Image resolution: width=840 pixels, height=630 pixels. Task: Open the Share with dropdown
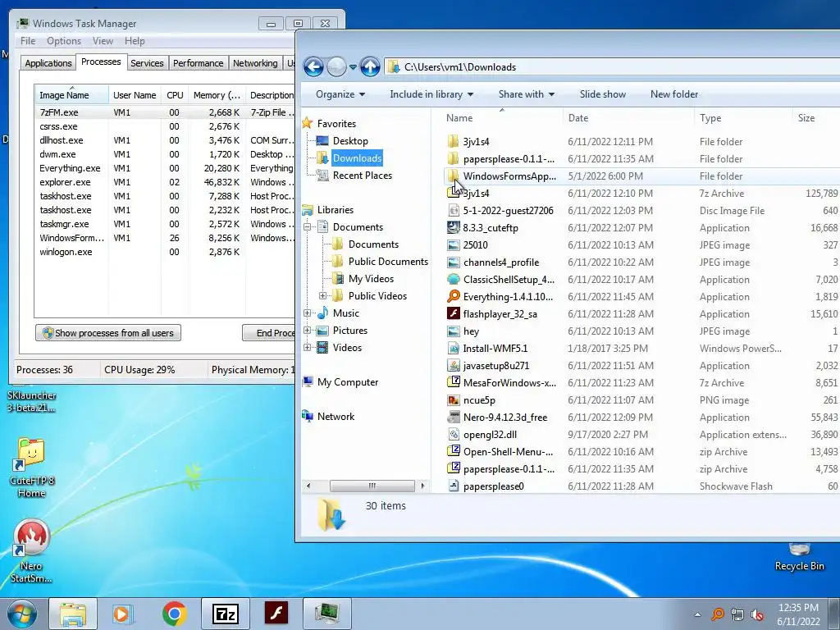coord(526,94)
